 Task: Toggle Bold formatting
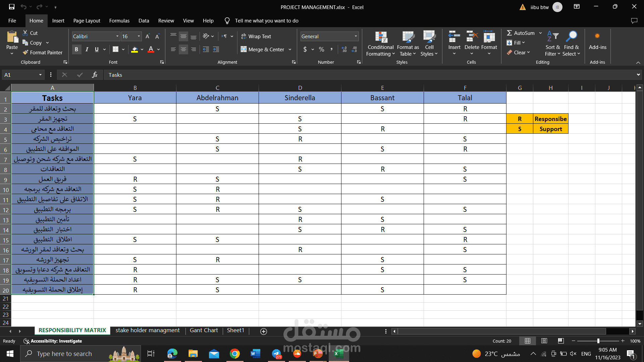(x=76, y=50)
